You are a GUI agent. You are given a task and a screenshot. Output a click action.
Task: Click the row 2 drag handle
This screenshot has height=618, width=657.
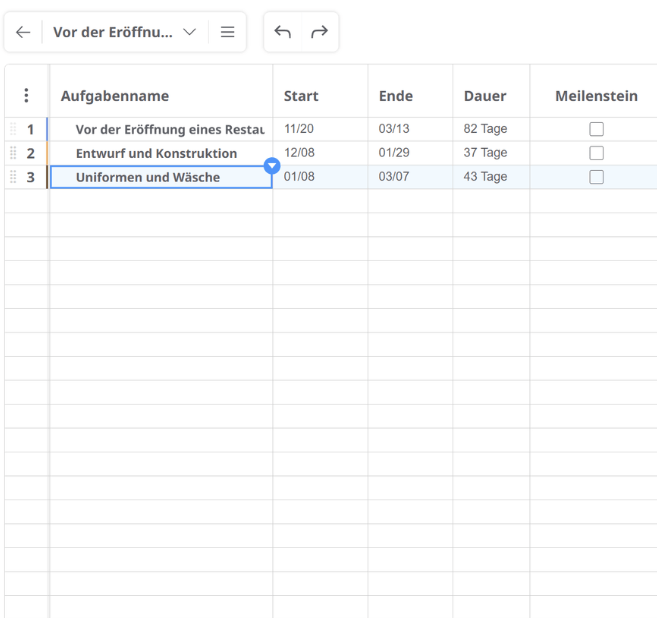click(13, 153)
